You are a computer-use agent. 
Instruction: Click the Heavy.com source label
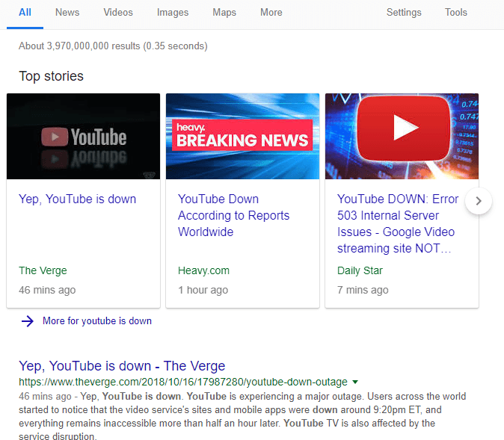point(204,270)
